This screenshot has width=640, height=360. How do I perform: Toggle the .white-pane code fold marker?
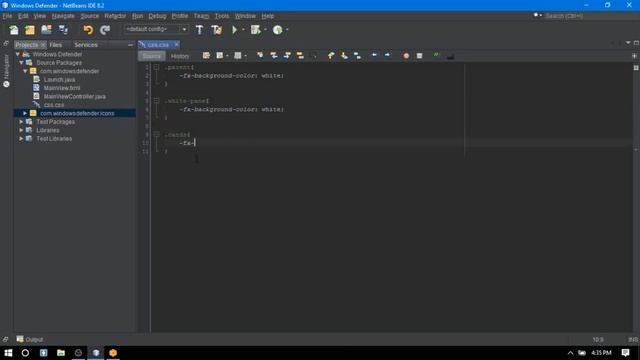(x=156, y=100)
